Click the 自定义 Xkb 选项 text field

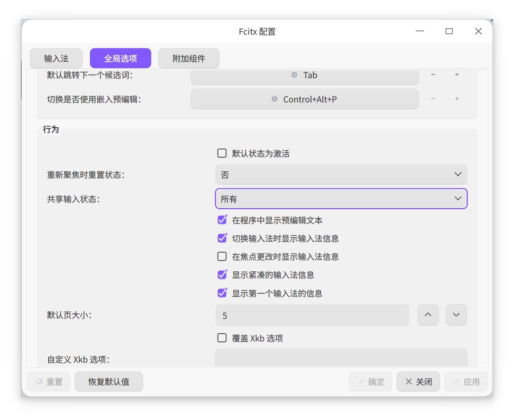coord(341,358)
